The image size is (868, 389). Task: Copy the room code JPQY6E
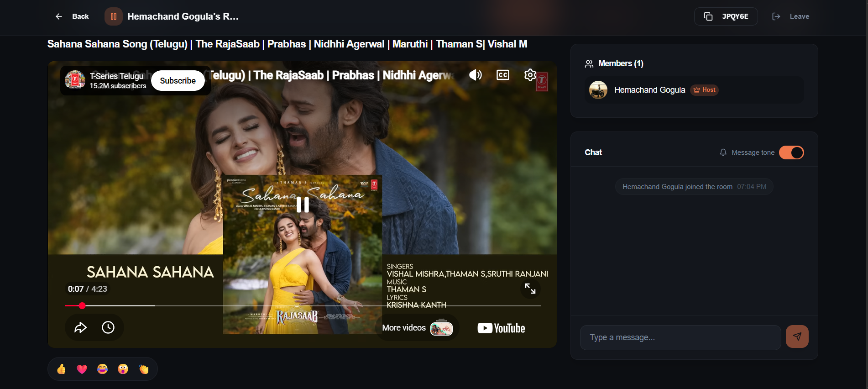click(726, 16)
